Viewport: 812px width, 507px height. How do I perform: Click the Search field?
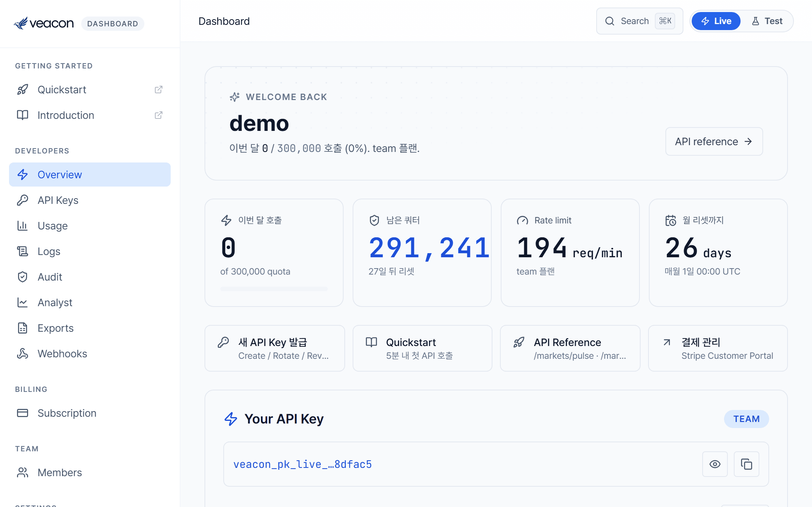pyautogui.click(x=639, y=21)
